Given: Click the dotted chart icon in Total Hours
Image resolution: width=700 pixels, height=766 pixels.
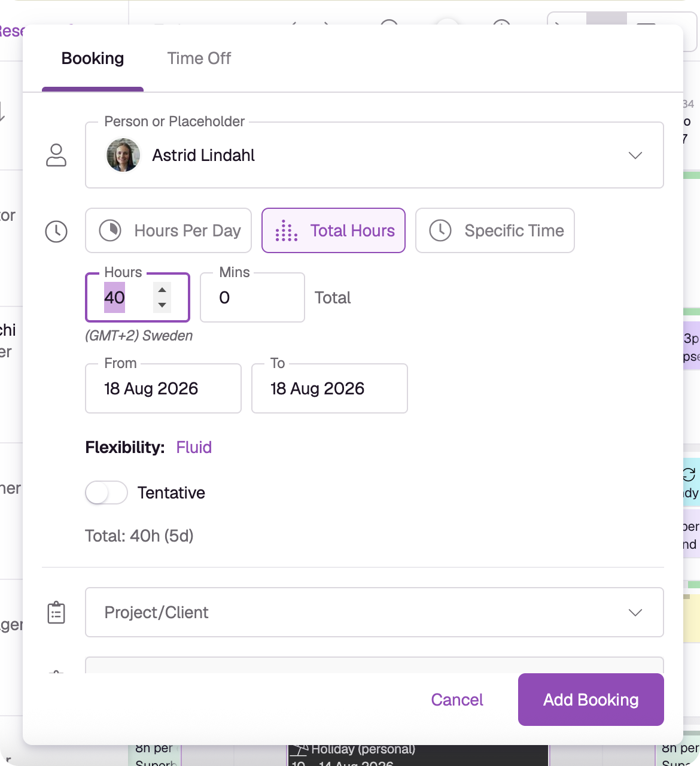Looking at the screenshot, I should pyautogui.click(x=286, y=230).
